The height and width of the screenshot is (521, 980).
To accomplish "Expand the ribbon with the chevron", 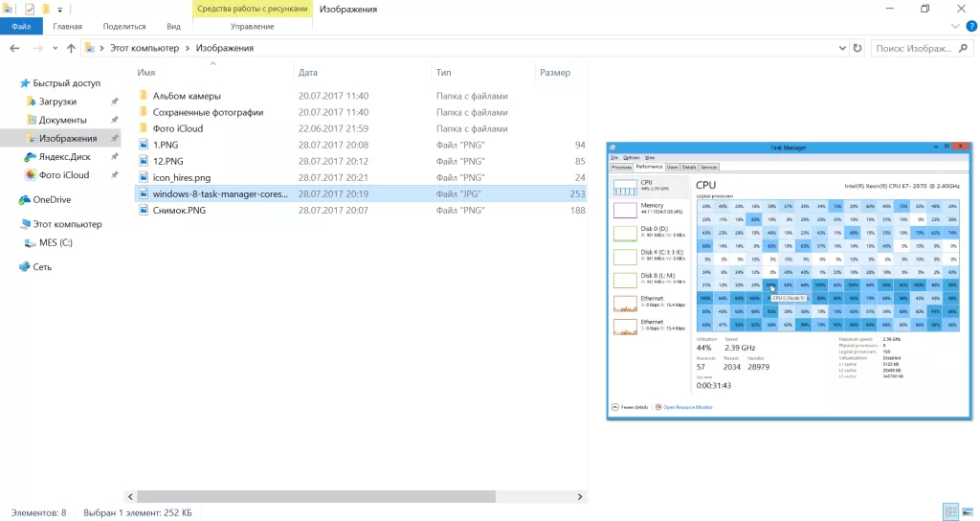I will pos(953,27).
